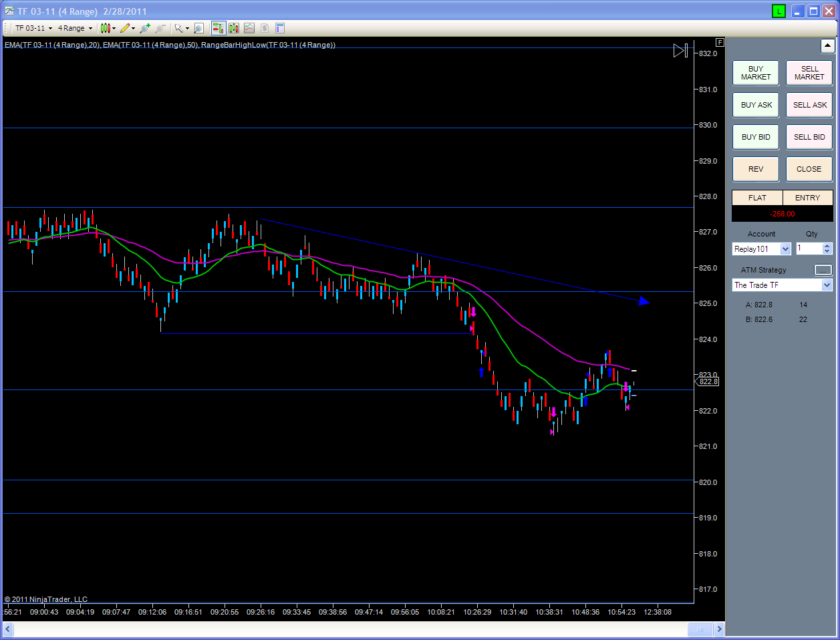The width and height of the screenshot is (840, 640).
Task: Collapse the Chart Trader panel arrow
Action: pyautogui.click(x=827, y=45)
